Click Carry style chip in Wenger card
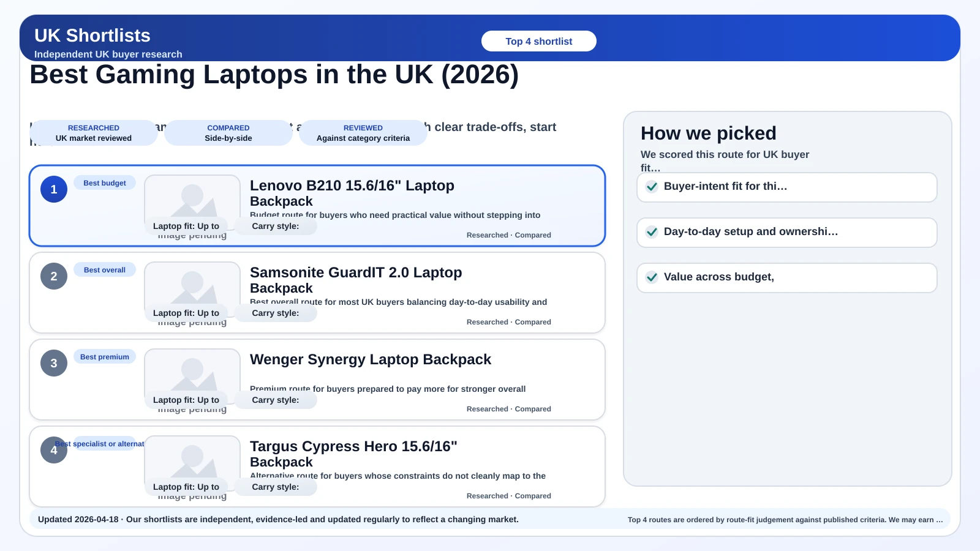Screen dimensions: 980x551 pyautogui.click(x=276, y=400)
